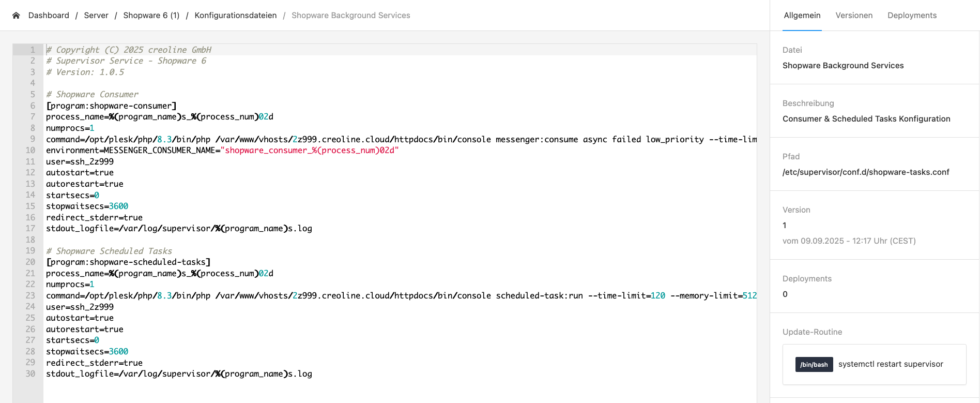The height and width of the screenshot is (403, 980).
Task: Click the 'environment=MESSENGER_CONSUMER_NAME' line
Action: pos(222,150)
